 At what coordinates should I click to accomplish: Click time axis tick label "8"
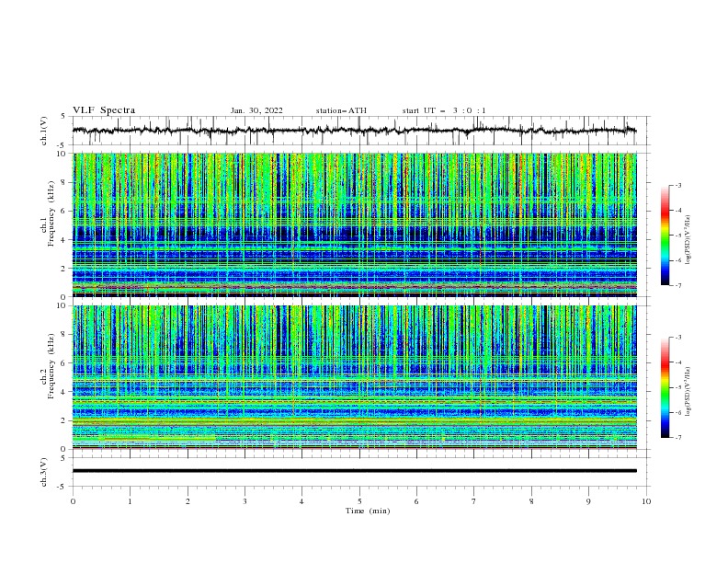point(531,501)
